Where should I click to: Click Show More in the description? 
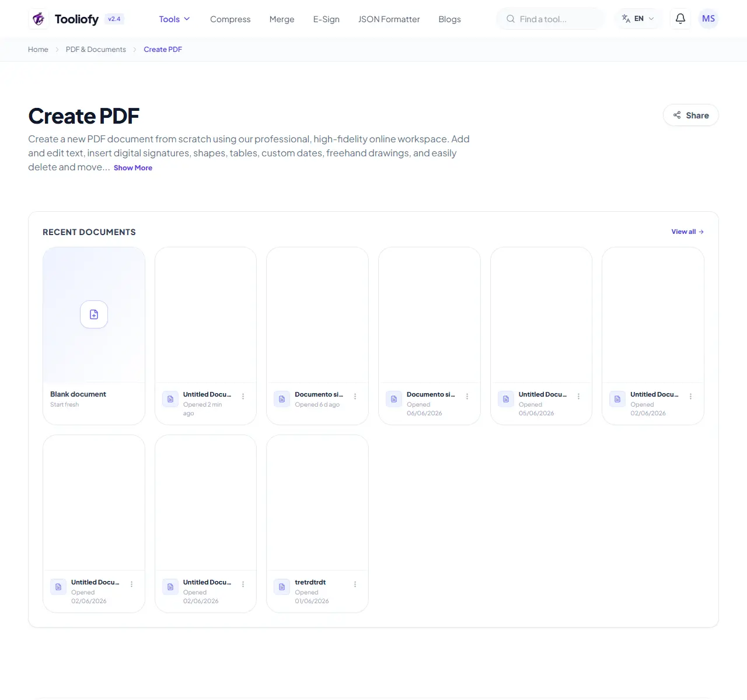[133, 168]
